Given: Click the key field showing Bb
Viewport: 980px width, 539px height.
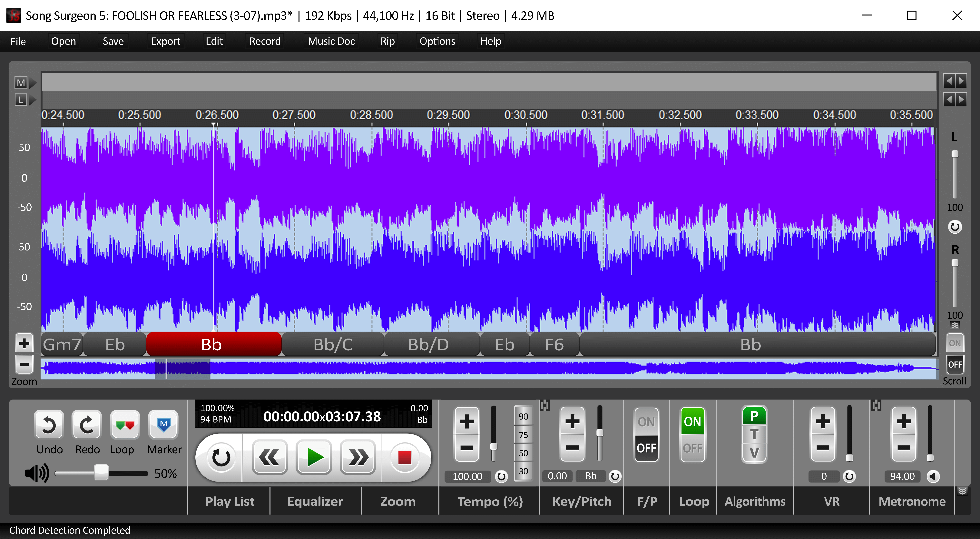Looking at the screenshot, I should [x=590, y=476].
